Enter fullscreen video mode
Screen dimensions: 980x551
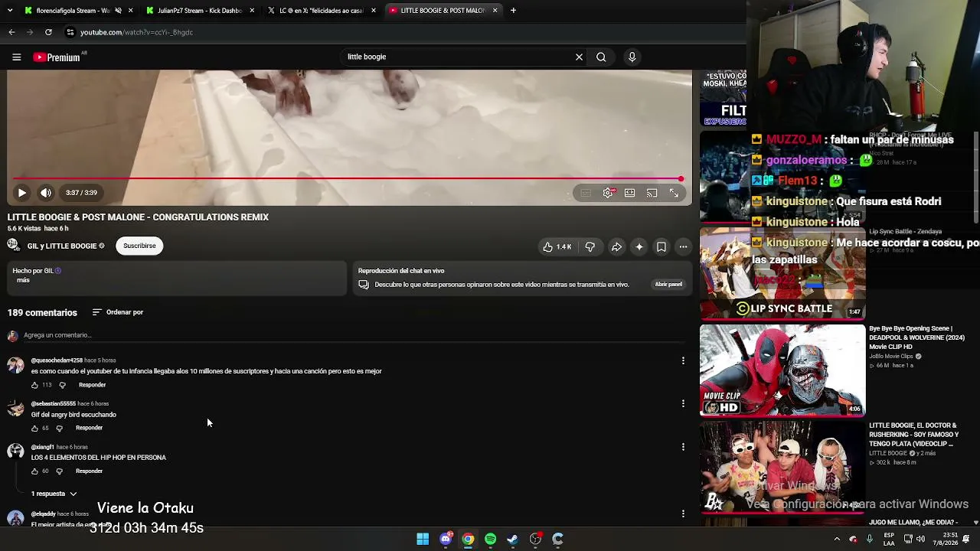pos(674,193)
